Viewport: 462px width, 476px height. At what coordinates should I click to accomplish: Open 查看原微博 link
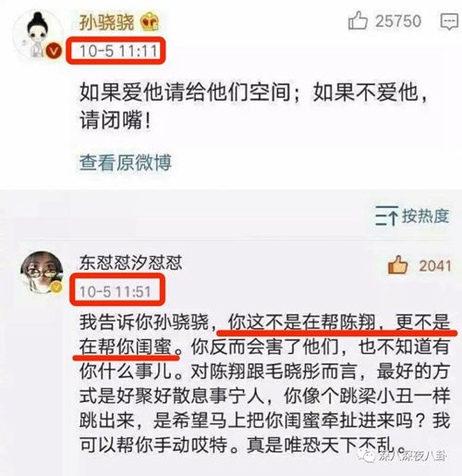126,163
